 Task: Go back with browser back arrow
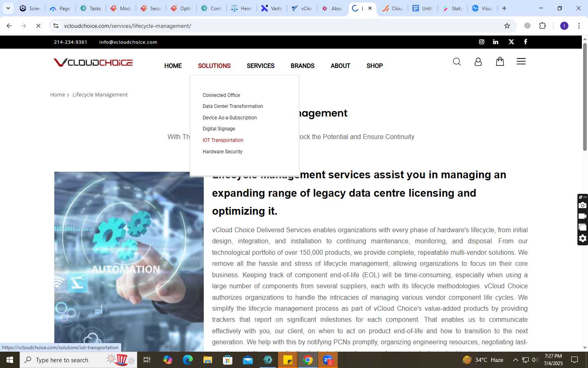coord(9,26)
